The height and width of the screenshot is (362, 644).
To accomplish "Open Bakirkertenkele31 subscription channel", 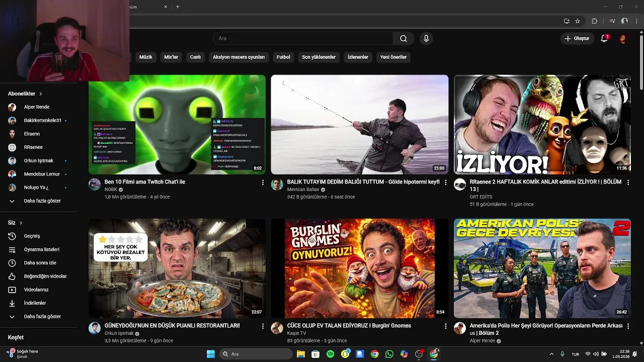I will 38,121.
